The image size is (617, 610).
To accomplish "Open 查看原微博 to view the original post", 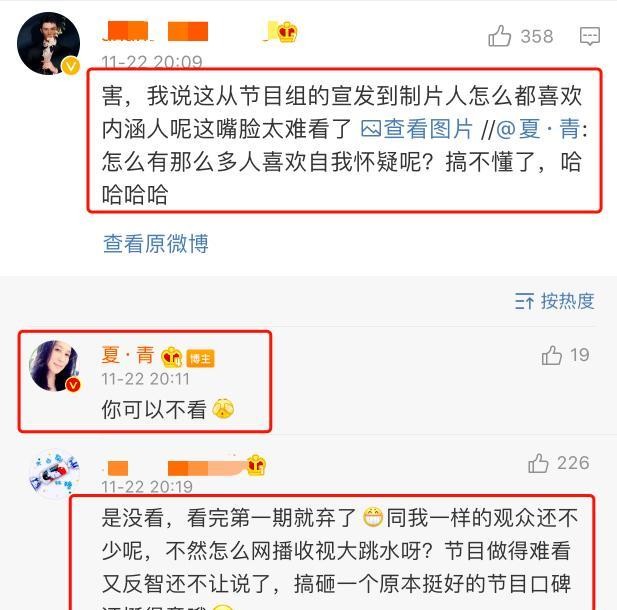I will [x=155, y=244].
